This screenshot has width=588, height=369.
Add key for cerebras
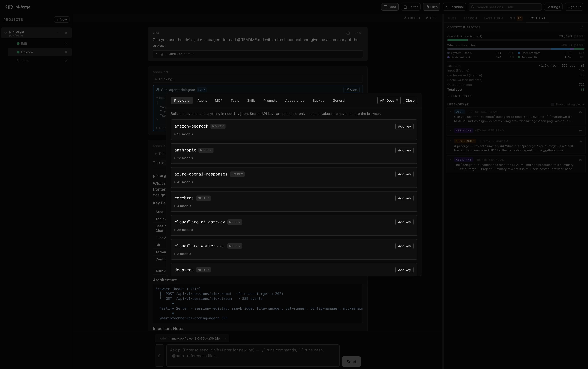pyautogui.click(x=404, y=198)
